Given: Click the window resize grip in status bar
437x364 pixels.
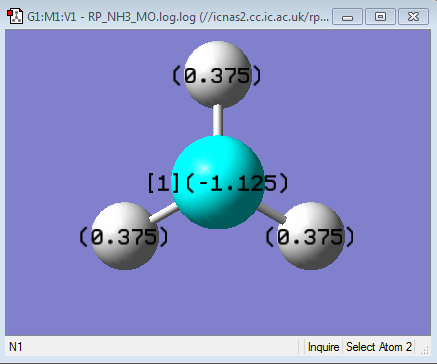Looking at the screenshot, I should (x=424, y=350).
